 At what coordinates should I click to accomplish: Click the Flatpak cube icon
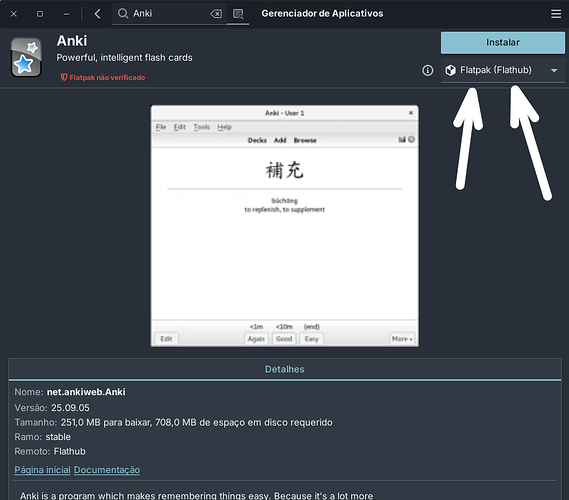coord(450,70)
